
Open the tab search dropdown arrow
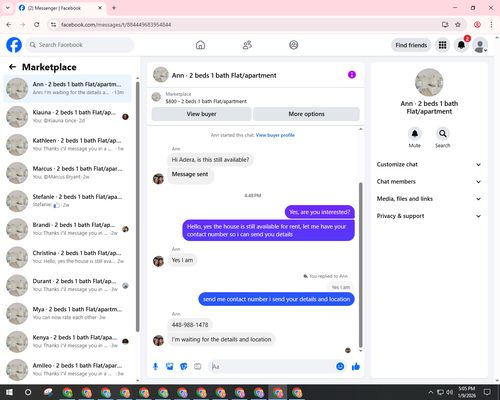coord(8,8)
